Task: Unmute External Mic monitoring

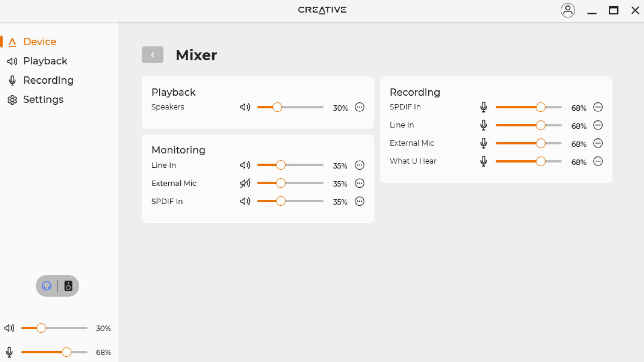Action: 245,183
